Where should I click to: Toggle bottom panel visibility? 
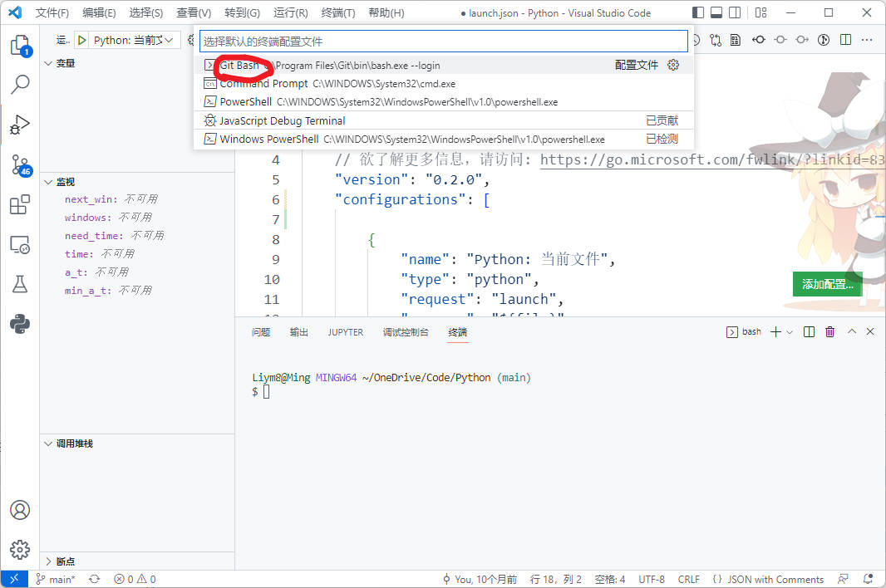point(716,12)
